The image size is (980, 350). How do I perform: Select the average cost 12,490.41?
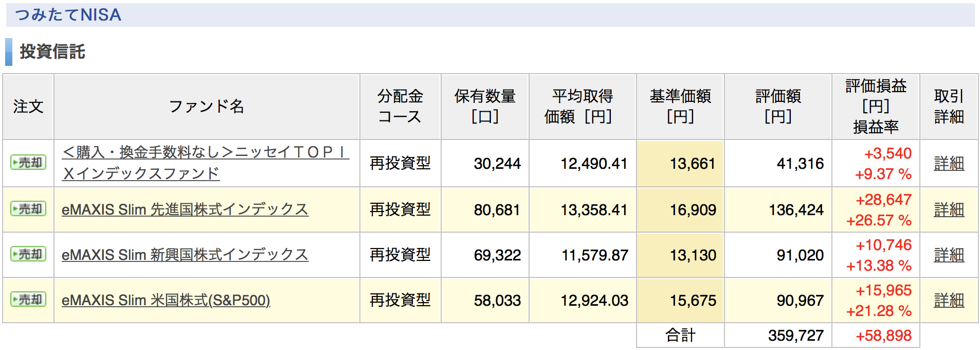click(x=594, y=164)
